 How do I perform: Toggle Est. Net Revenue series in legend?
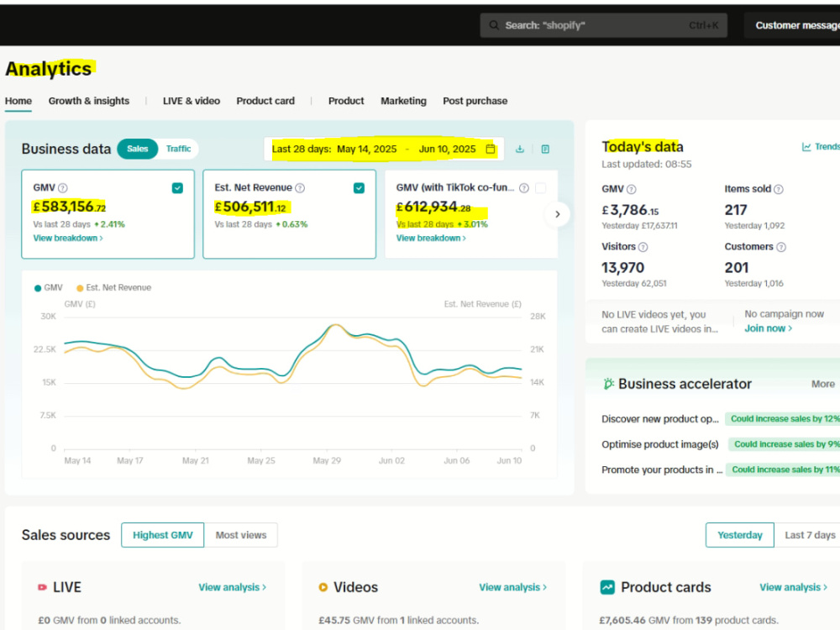113,287
